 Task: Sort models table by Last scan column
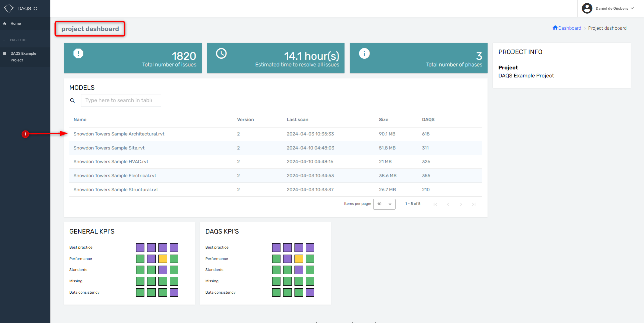[x=297, y=119]
